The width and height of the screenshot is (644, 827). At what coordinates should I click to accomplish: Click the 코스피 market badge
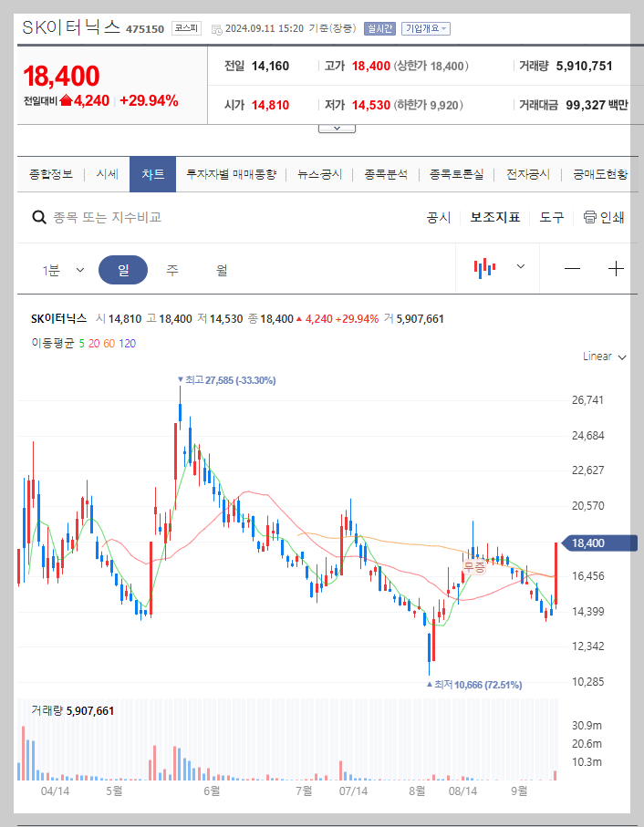click(186, 28)
